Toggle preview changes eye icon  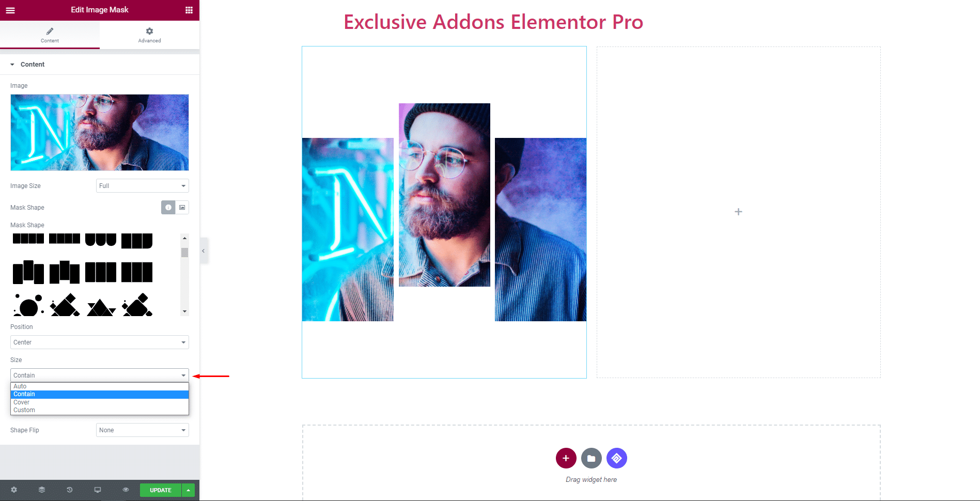pos(126,490)
